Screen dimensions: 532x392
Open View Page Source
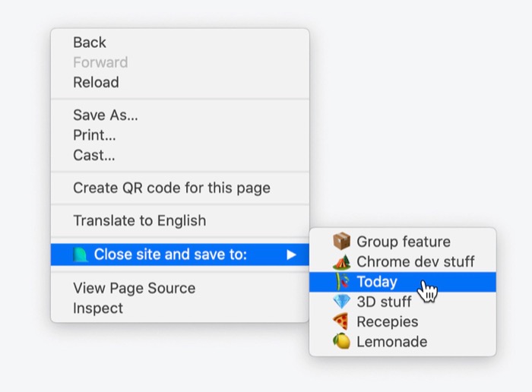[180, 288]
